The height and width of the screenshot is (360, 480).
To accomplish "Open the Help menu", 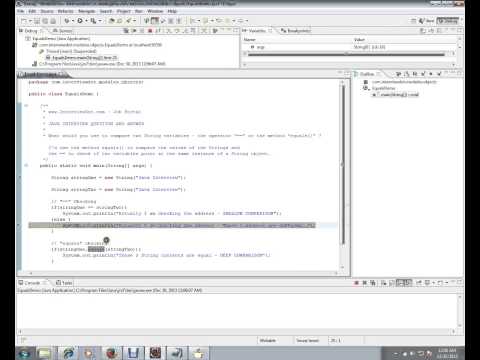I will tap(172, 11).
